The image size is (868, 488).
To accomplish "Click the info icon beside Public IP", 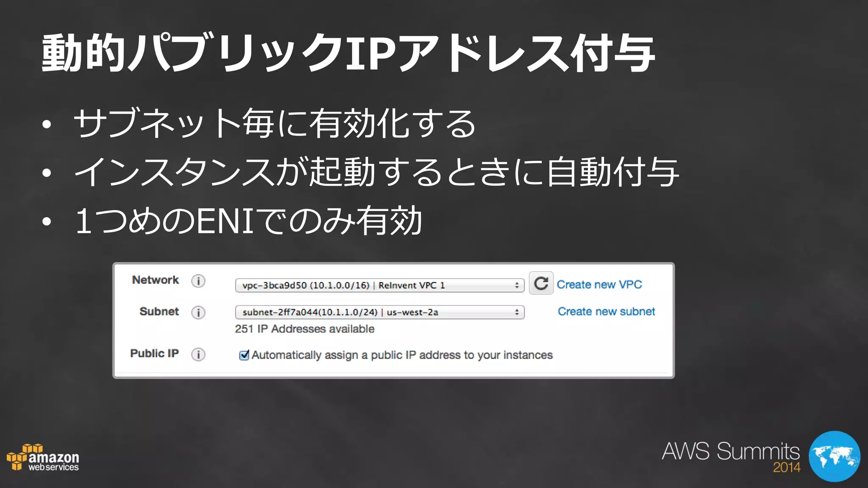I will click(x=198, y=355).
